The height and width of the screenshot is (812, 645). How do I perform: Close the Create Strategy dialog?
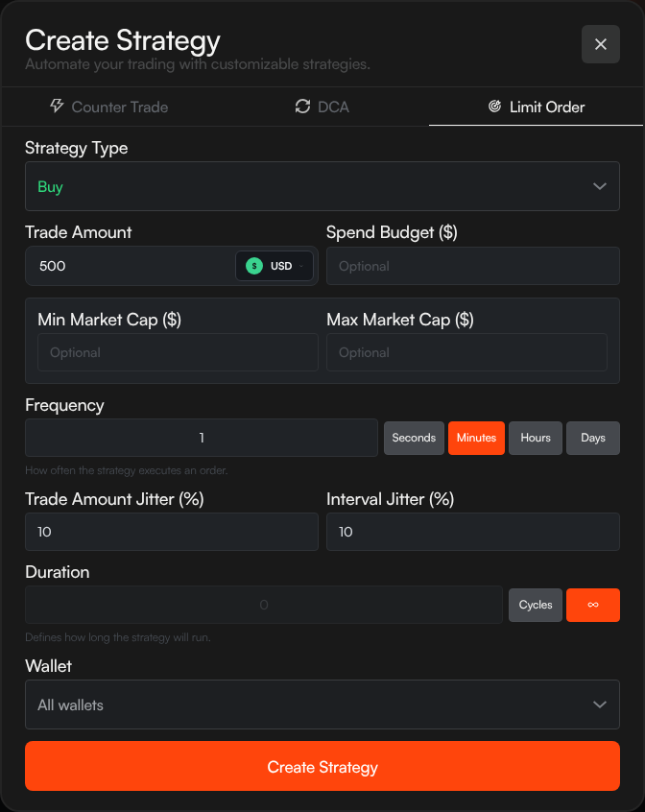point(601,44)
